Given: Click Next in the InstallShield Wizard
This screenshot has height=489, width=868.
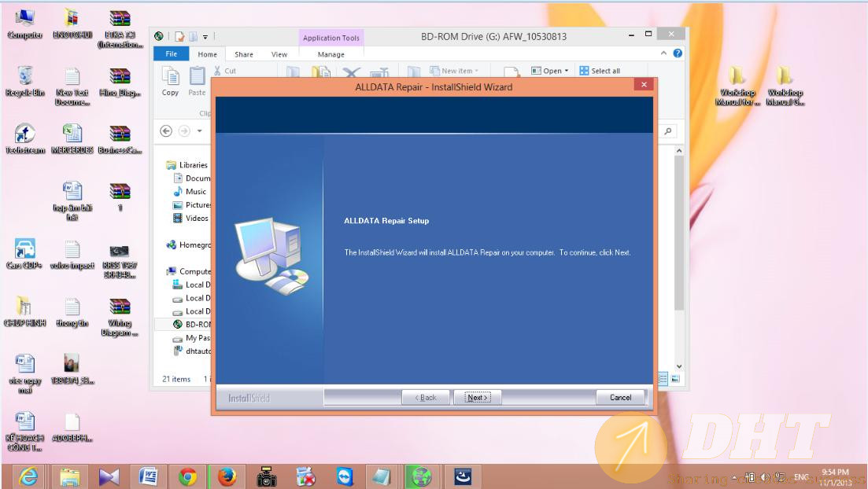Looking at the screenshot, I should coord(477,397).
